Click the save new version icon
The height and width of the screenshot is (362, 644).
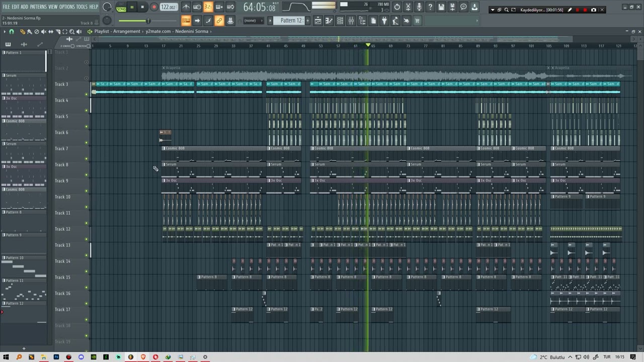[x=452, y=7]
